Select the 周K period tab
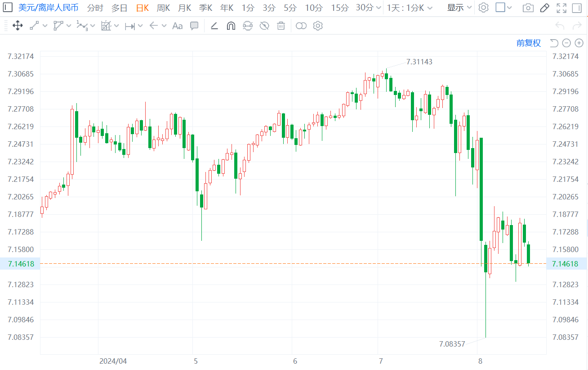This screenshot has width=588, height=370. click(x=164, y=8)
